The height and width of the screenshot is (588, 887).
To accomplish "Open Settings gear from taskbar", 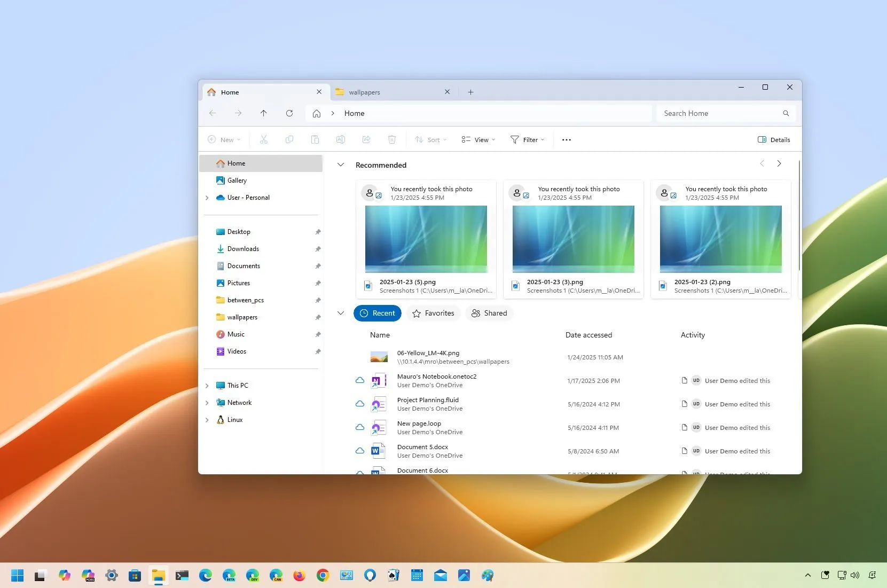I will click(x=112, y=575).
